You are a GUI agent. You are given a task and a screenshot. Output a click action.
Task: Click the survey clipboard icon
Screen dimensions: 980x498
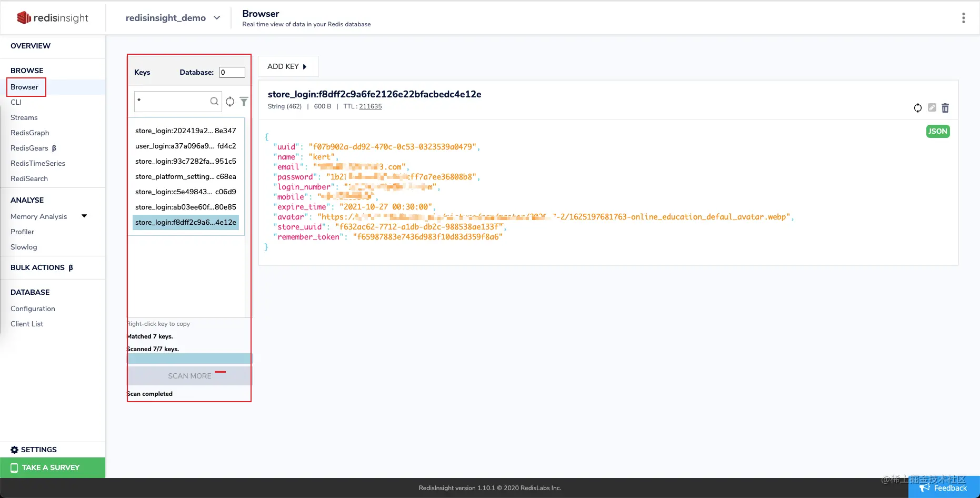click(14, 467)
